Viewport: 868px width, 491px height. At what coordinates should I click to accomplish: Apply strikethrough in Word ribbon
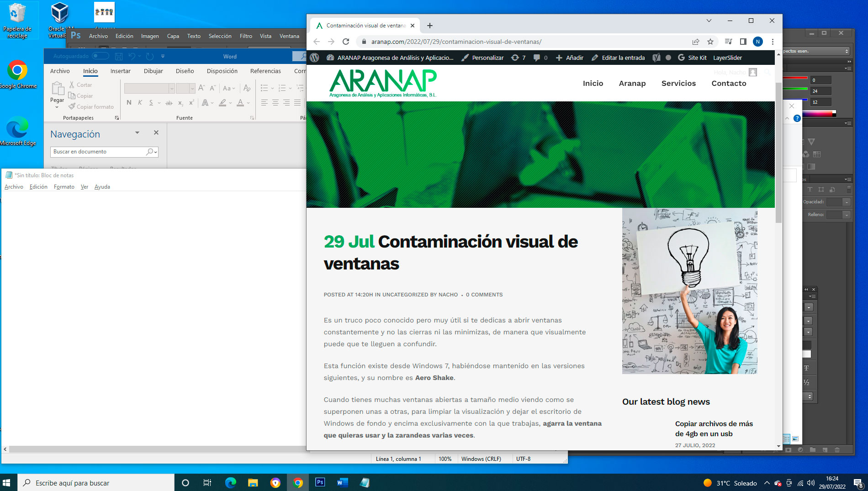(x=169, y=103)
